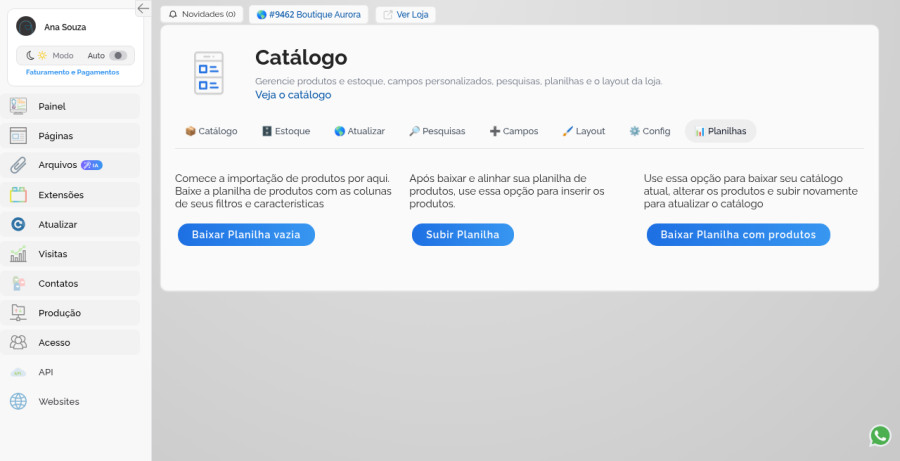900x461 pixels.
Task: Click the Novidades (0) notifications button
Action: coord(201,14)
